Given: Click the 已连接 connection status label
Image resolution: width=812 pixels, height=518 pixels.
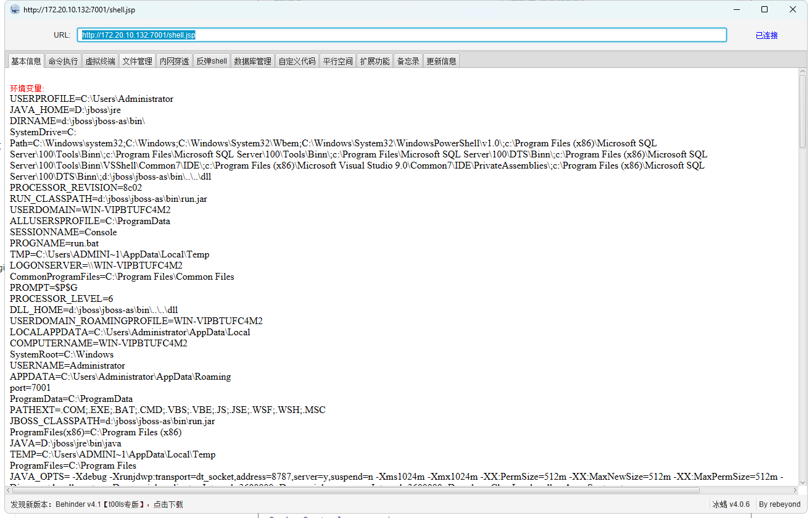Looking at the screenshot, I should 766,35.
